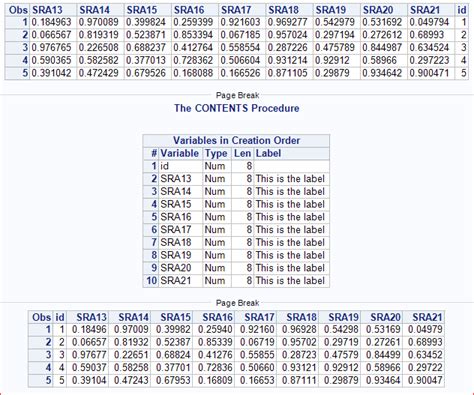Select value 0.90047 in the bottom table
Image resolution: width=474 pixels, height=395 pixels.
click(425, 380)
